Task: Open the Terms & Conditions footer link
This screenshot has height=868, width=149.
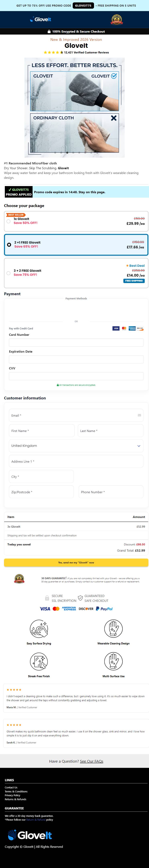Action: [x=16, y=792]
